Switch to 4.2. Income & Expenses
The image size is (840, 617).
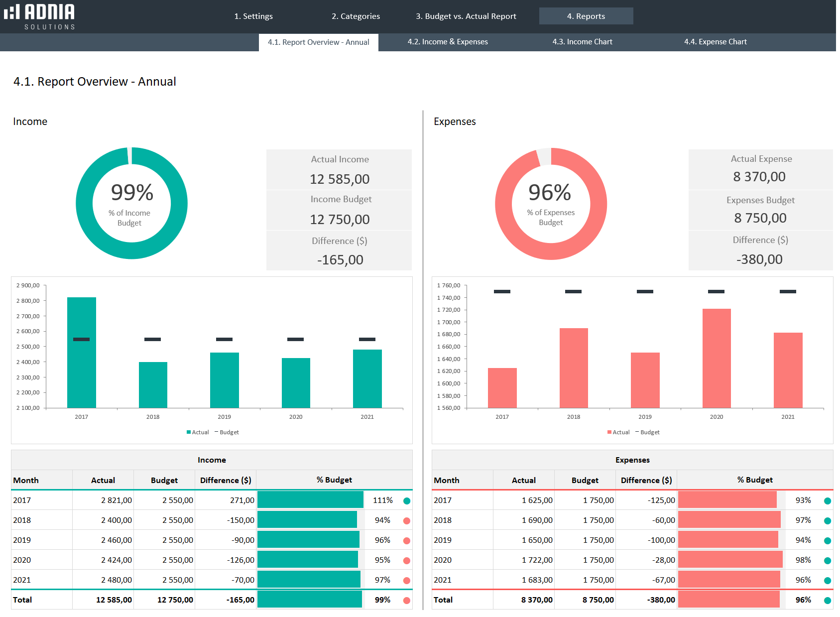click(448, 42)
